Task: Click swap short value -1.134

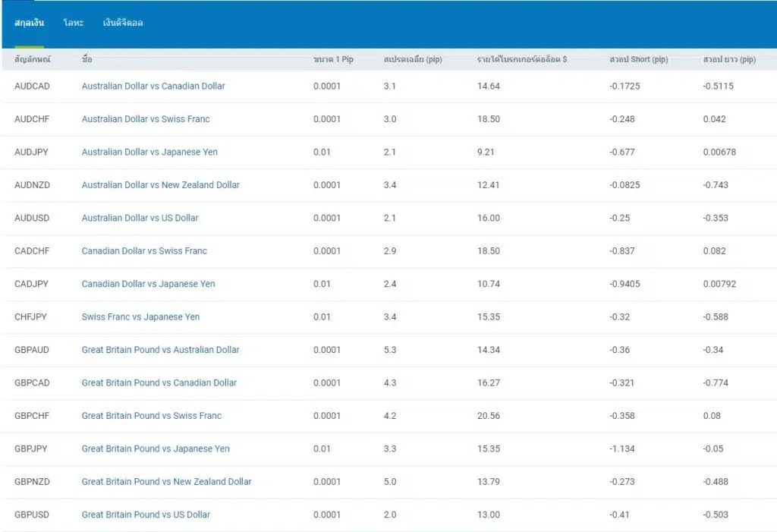Action: pos(622,449)
